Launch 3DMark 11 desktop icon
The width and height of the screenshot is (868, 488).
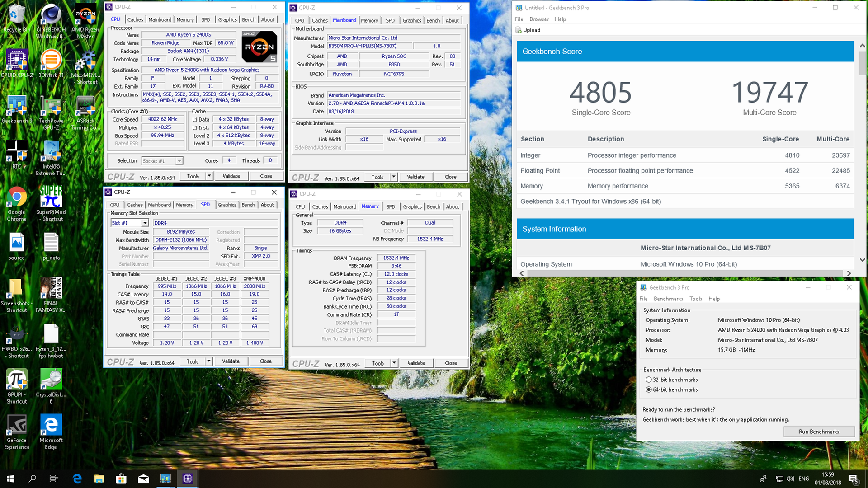point(51,64)
